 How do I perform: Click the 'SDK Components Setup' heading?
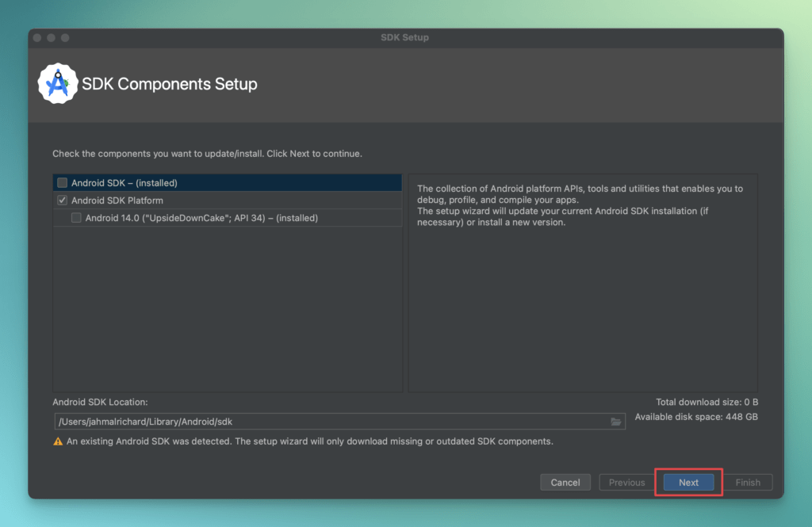coord(170,84)
